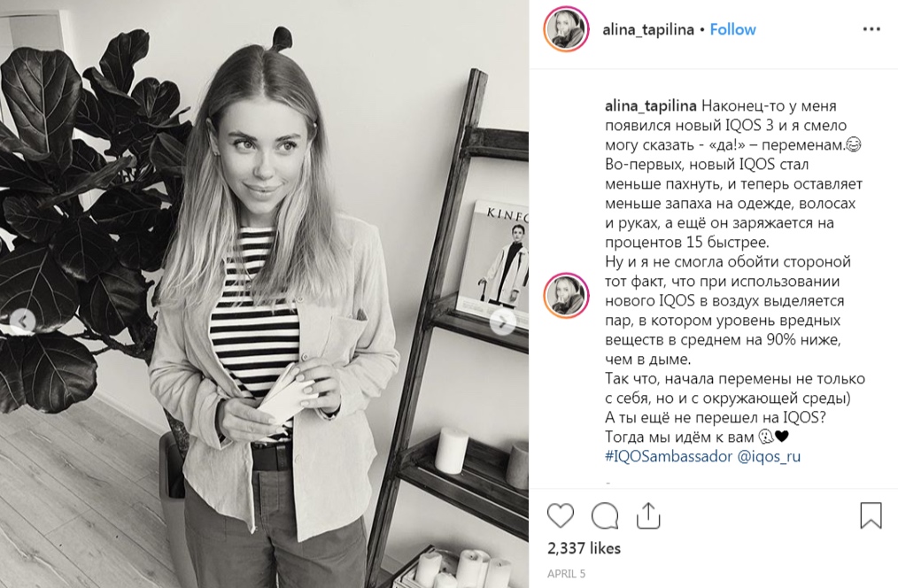Image resolution: width=898 pixels, height=588 pixels.
Task: Open three-dot more options menu
Action: coord(871,29)
